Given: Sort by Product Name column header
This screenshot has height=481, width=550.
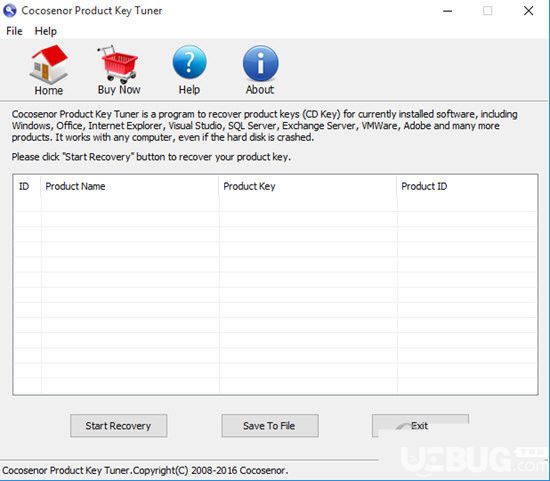Looking at the screenshot, I should pyautogui.click(x=129, y=186).
